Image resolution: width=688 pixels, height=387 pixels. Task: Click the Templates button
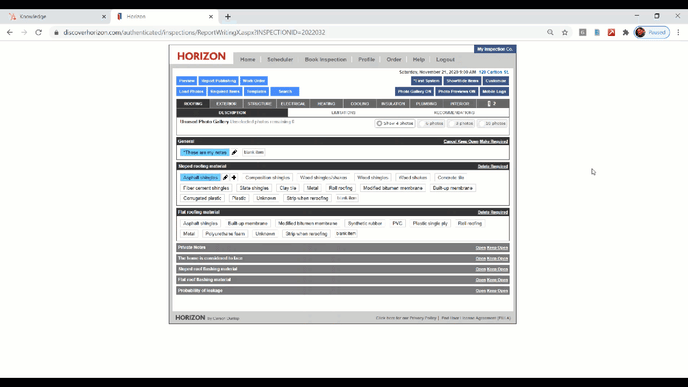point(256,91)
